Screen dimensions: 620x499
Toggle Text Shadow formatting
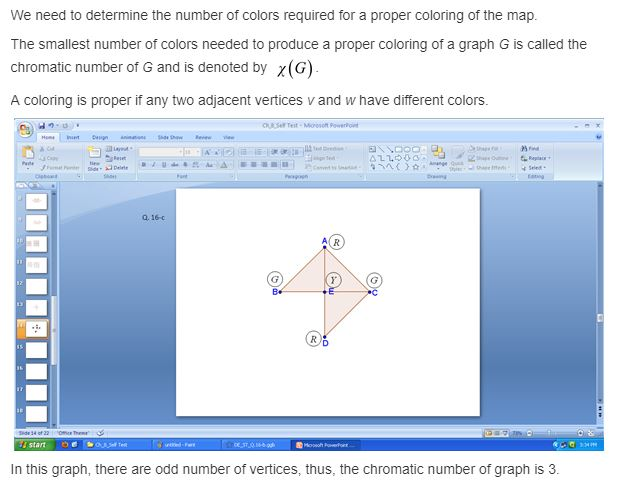185,164
